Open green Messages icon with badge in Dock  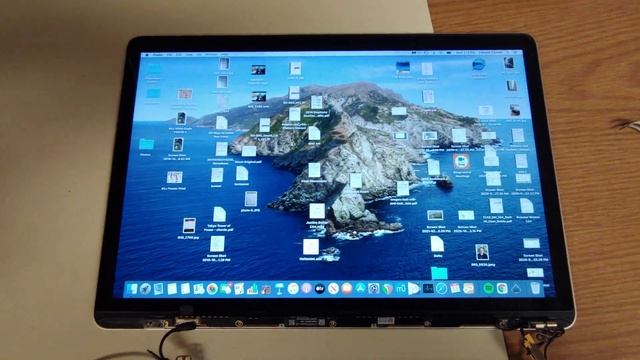click(x=226, y=289)
